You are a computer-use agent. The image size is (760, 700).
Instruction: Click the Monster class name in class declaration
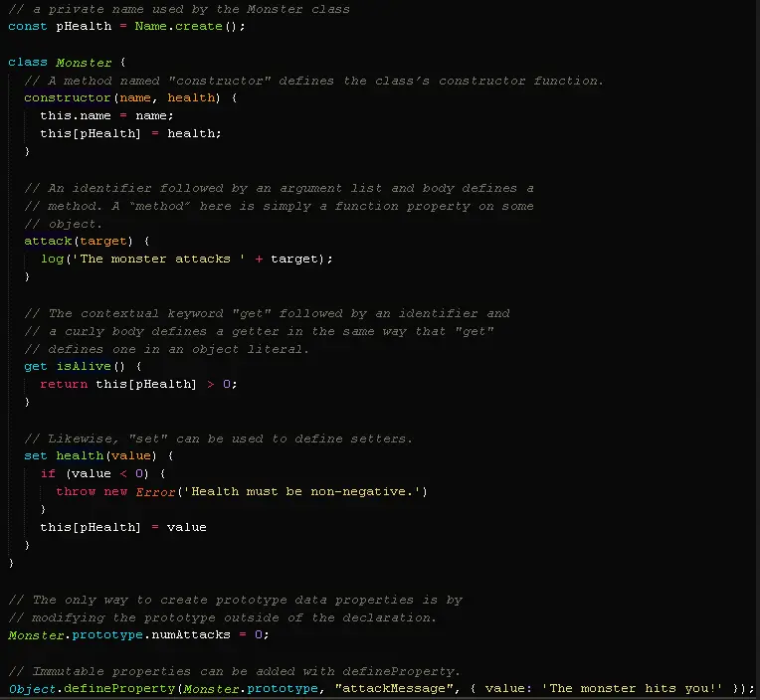click(x=84, y=62)
